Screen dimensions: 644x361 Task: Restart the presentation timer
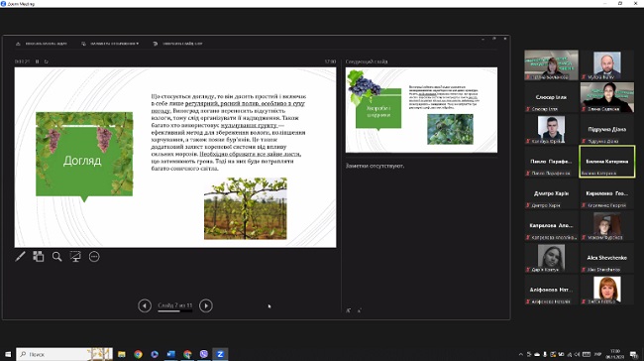tap(46, 61)
